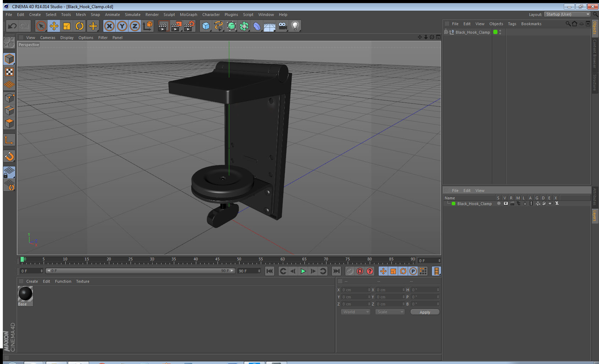Toggle autokeying button
The height and width of the screenshot is (364, 599).
360,271
